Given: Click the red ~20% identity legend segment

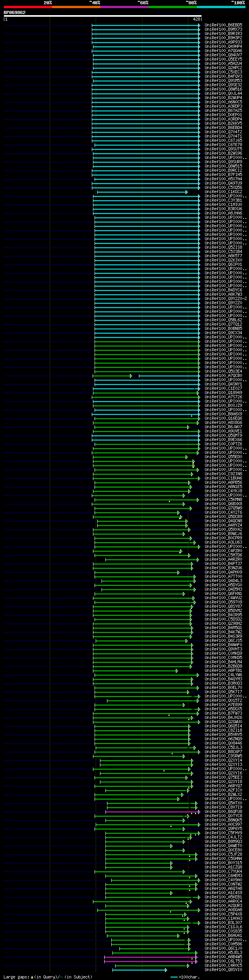Looking at the screenshot, I should click(28, 7).
